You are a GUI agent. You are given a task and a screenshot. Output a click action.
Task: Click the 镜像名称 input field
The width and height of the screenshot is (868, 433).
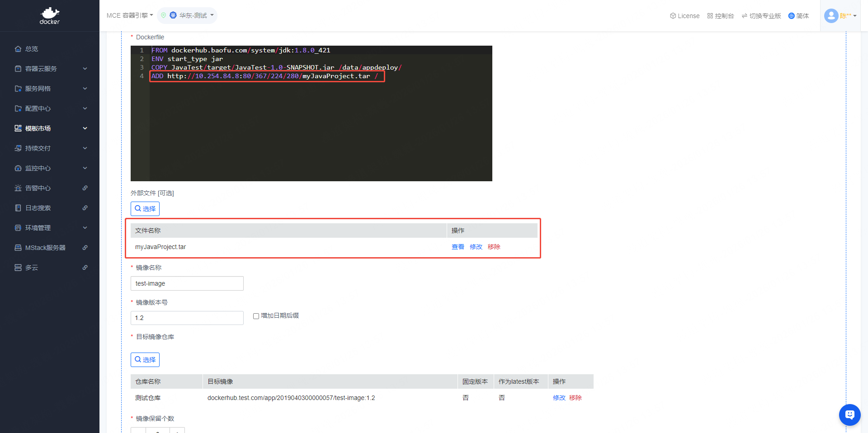click(187, 283)
